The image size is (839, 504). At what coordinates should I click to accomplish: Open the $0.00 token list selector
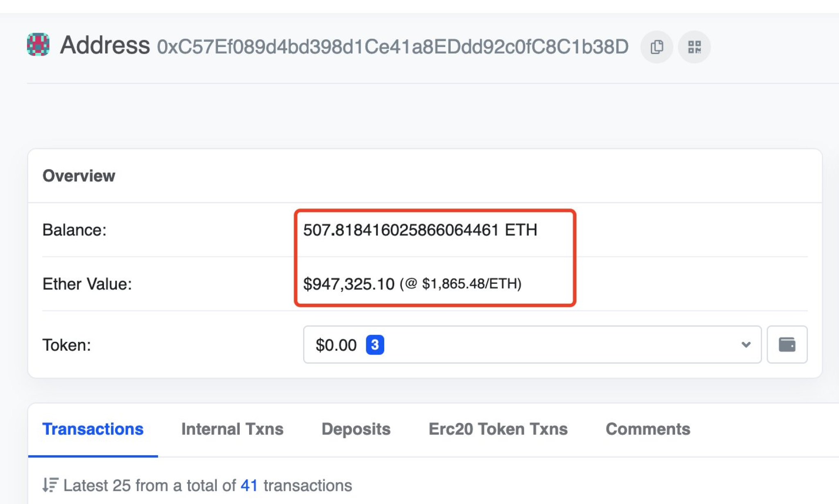tap(335, 345)
